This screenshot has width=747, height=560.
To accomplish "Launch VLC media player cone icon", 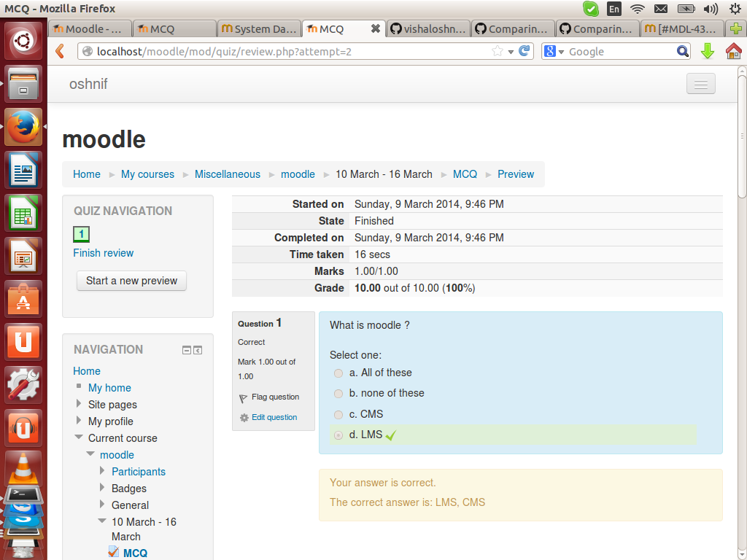I will (23, 467).
